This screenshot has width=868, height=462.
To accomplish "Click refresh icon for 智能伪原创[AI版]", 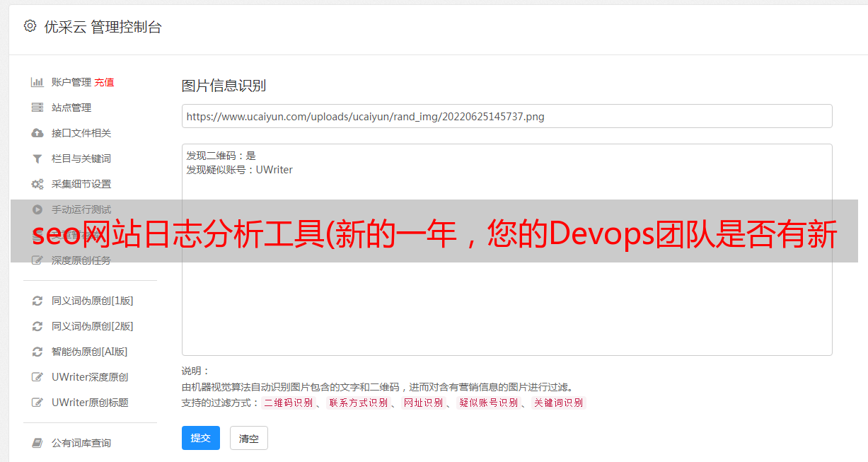I will coord(37,352).
